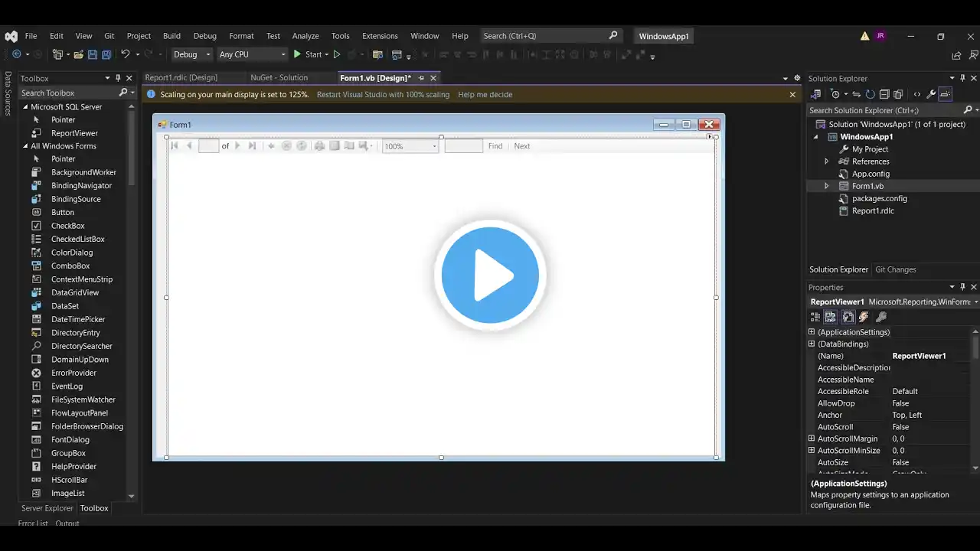Navigate backward with the toolbar back arrow

pyautogui.click(x=16, y=54)
